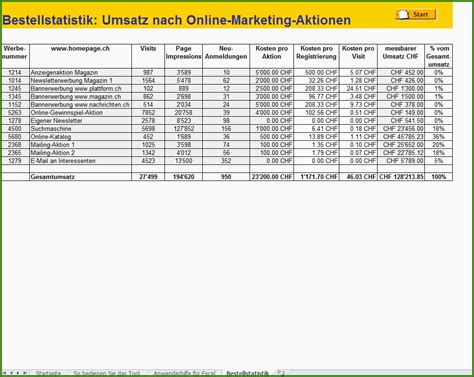
Task: Click the previous sheet navigation arrow
Action: point(12,373)
